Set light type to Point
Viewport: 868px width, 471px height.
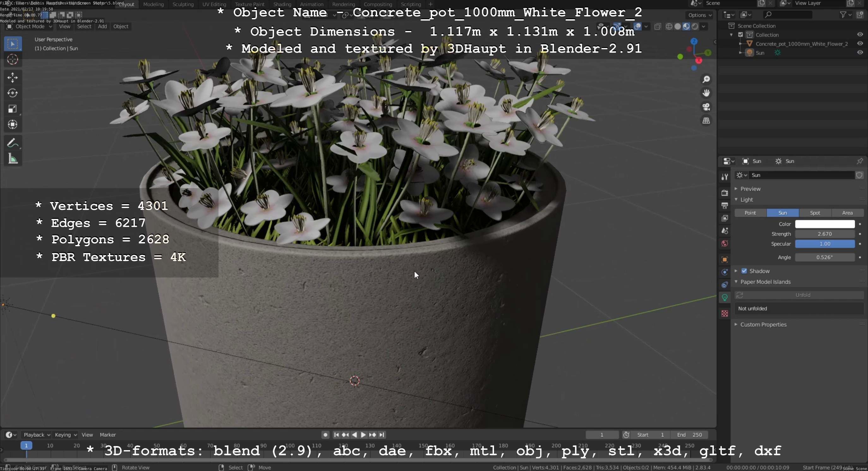point(750,213)
